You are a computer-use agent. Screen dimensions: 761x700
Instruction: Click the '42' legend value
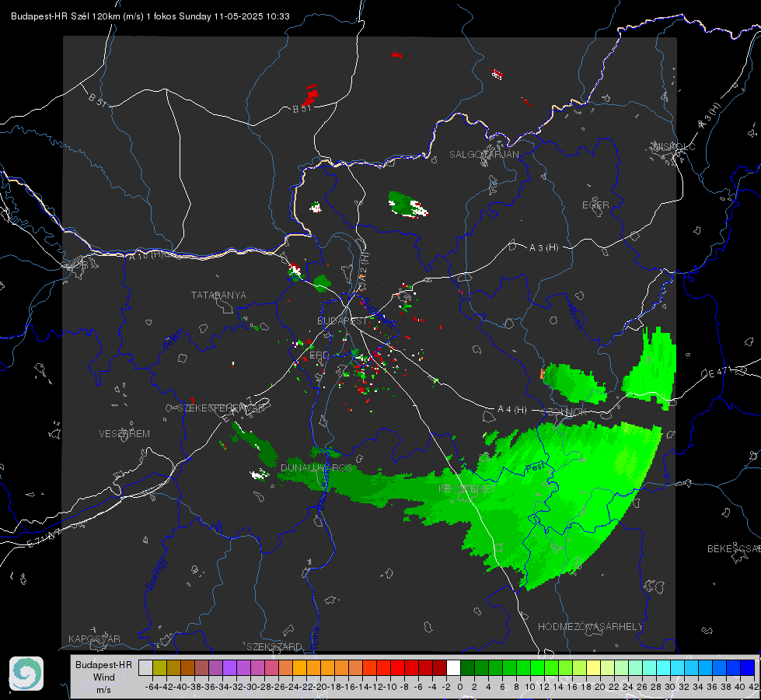[x=753, y=687]
